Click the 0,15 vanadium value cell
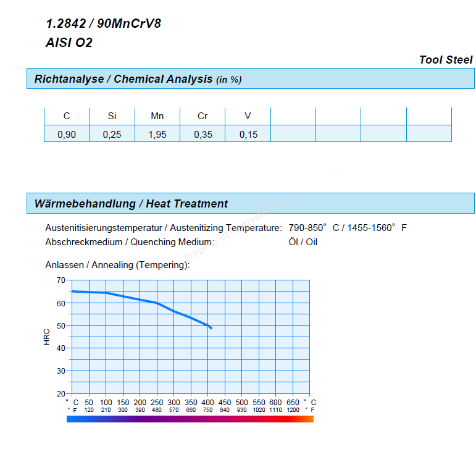476x457 pixels. [248, 135]
